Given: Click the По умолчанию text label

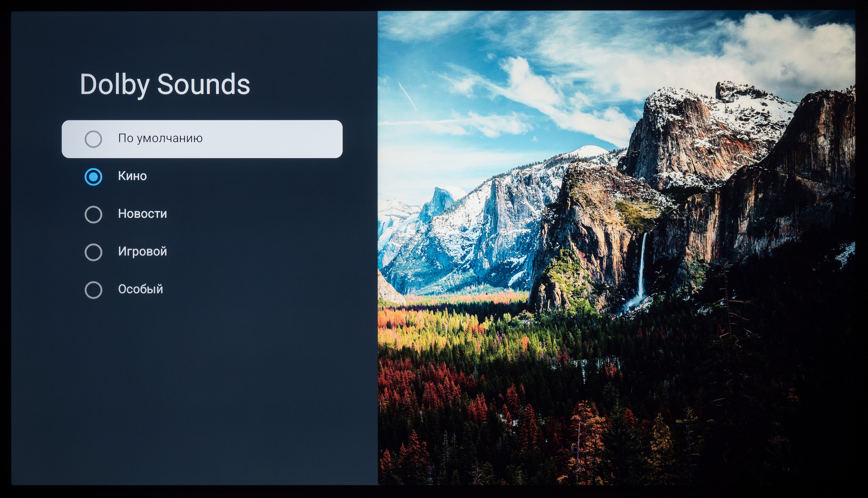Looking at the screenshot, I should (160, 139).
